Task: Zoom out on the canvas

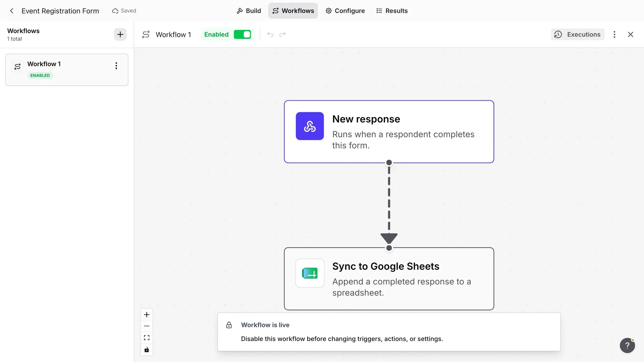Action: (147, 326)
